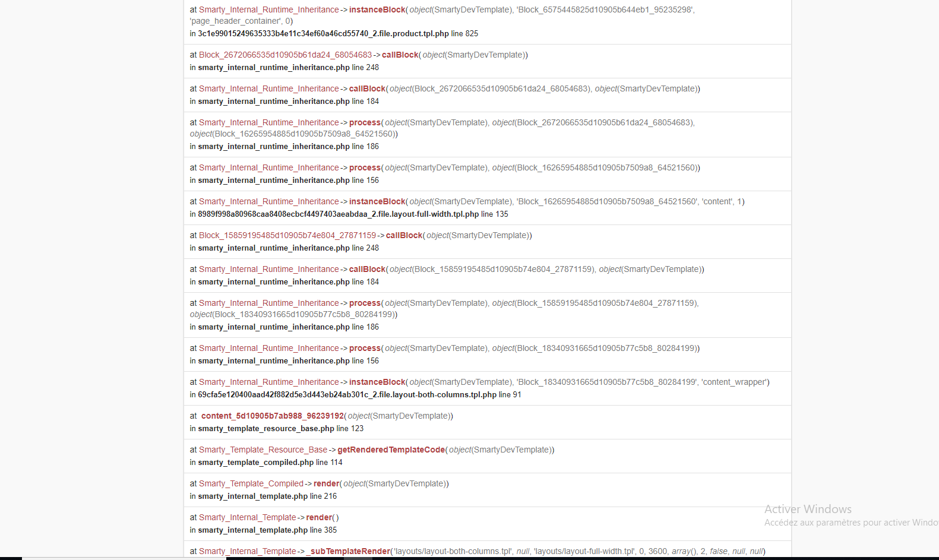
Task: Click instanceBlock method with 'content_wrapper' argument
Action: click(x=377, y=382)
